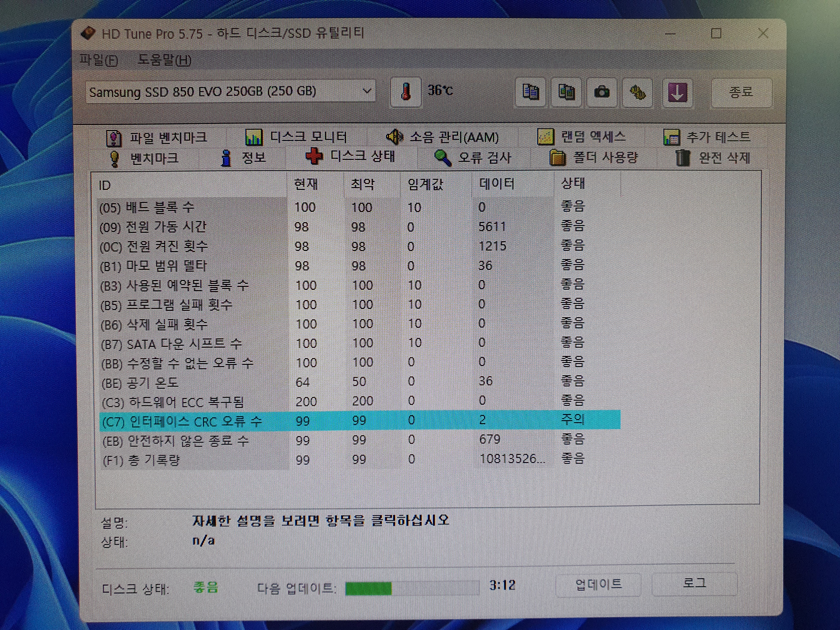Switch to the 완전 삭제 tab
840x630 pixels.
(713, 157)
